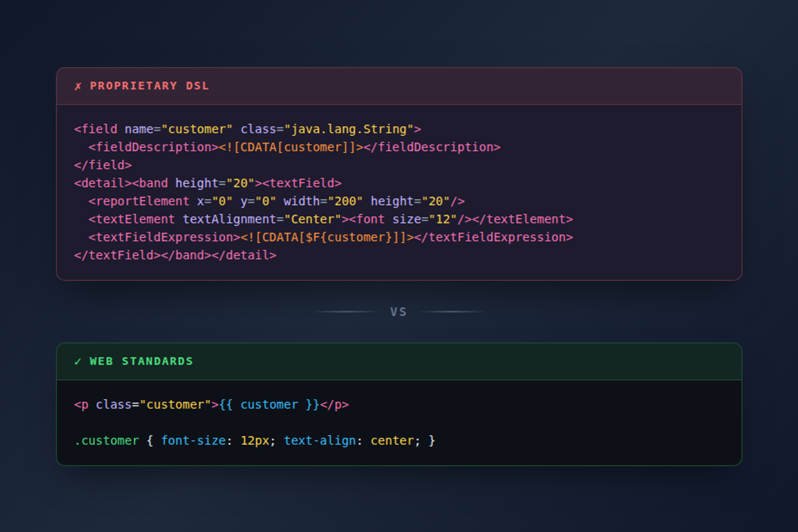Click the 'VS' label between the panels

pyautogui.click(x=399, y=312)
